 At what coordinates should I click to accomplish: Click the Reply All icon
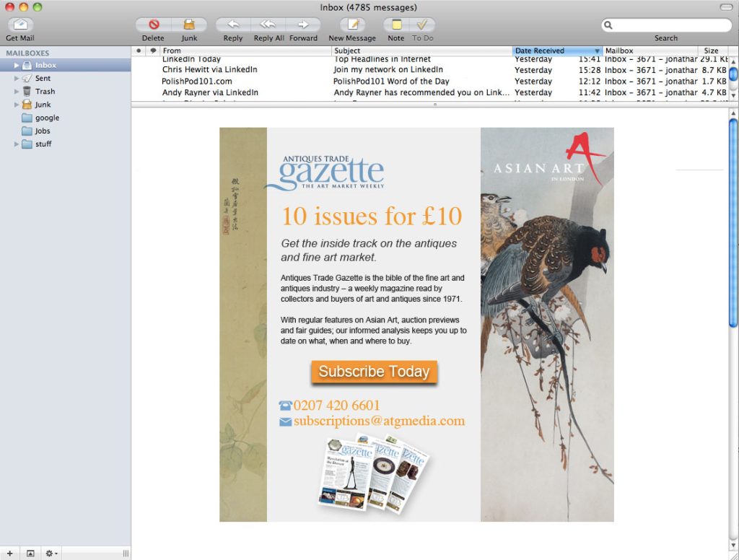pos(268,25)
